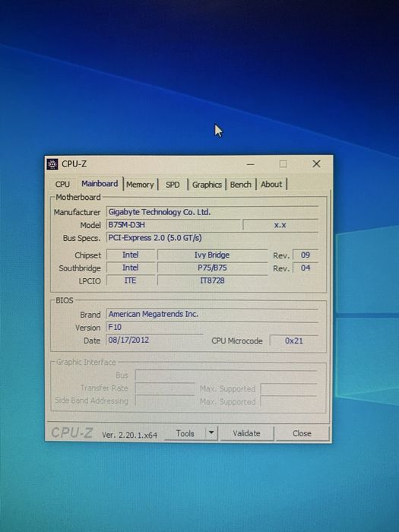The height and width of the screenshot is (532, 399).
Task: Click the Bus Specs value PCI-Express 2.0
Action: (212, 238)
